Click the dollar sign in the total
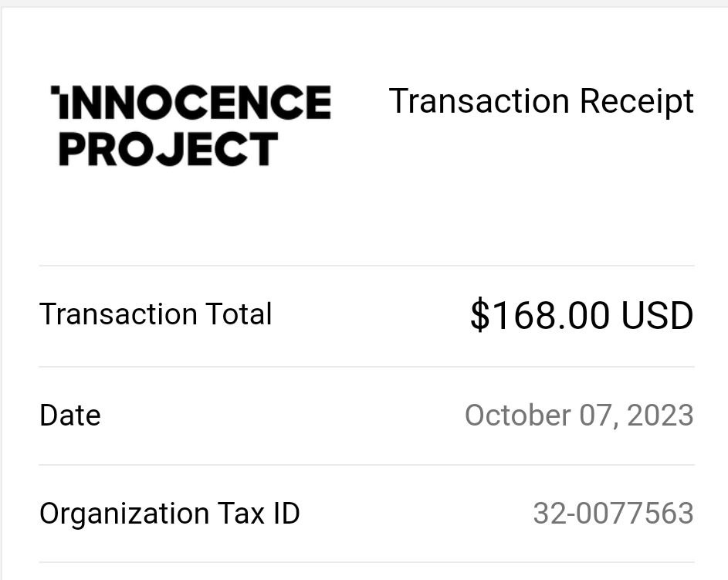This screenshot has height=580, width=728. pos(479,315)
